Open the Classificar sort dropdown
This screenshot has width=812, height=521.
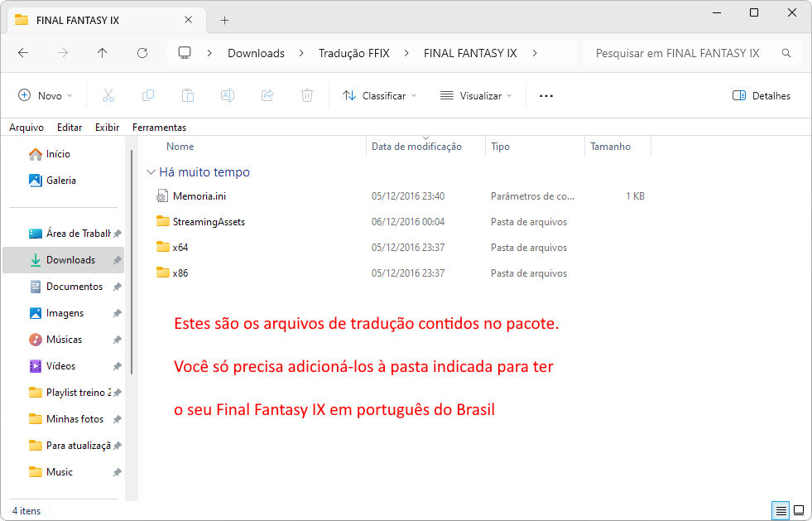(380, 95)
